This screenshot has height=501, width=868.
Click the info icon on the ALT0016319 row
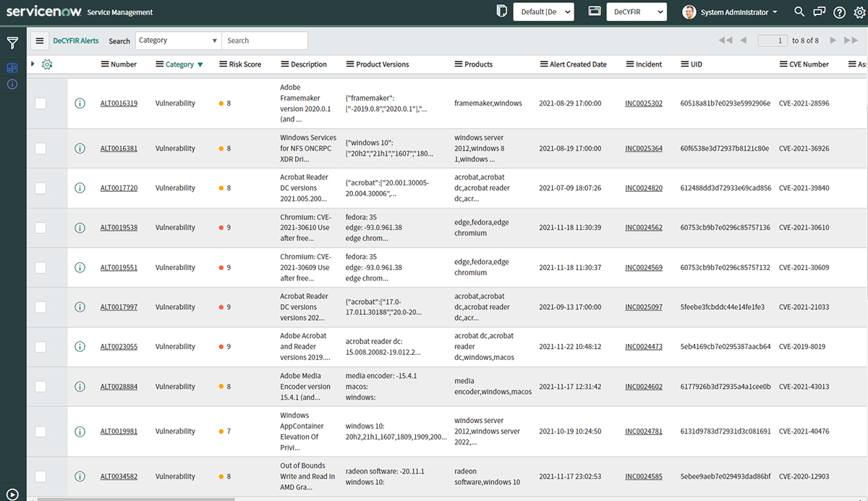click(80, 103)
